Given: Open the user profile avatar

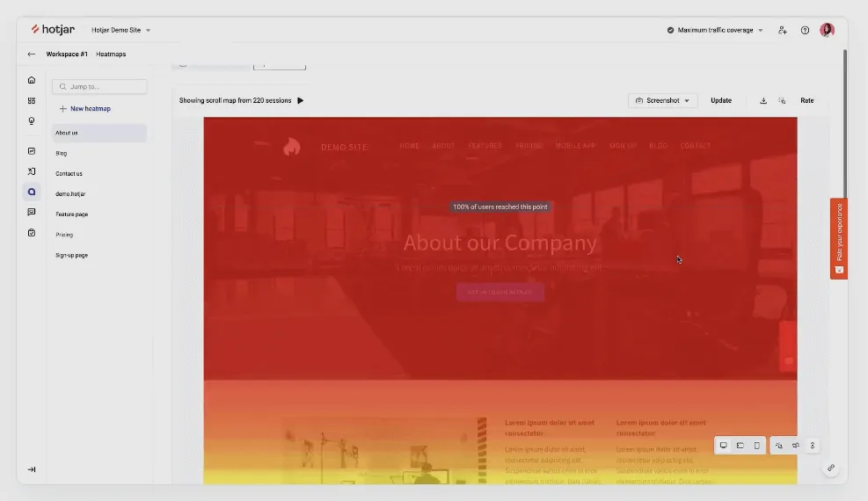Looking at the screenshot, I should coord(827,30).
